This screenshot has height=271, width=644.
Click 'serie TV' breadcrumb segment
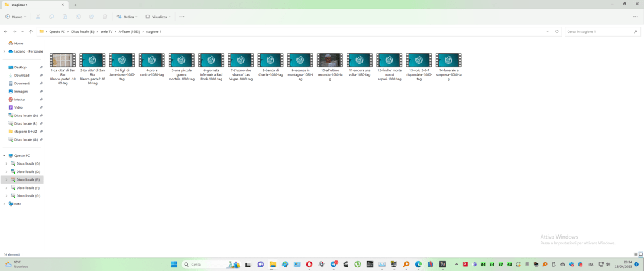(106, 31)
